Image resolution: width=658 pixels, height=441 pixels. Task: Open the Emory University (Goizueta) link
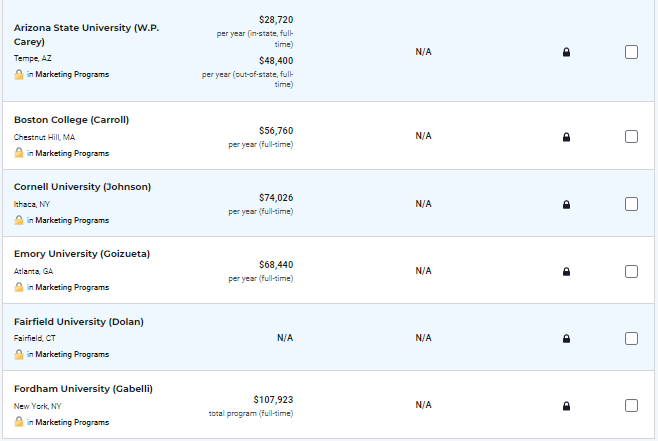(82, 254)
